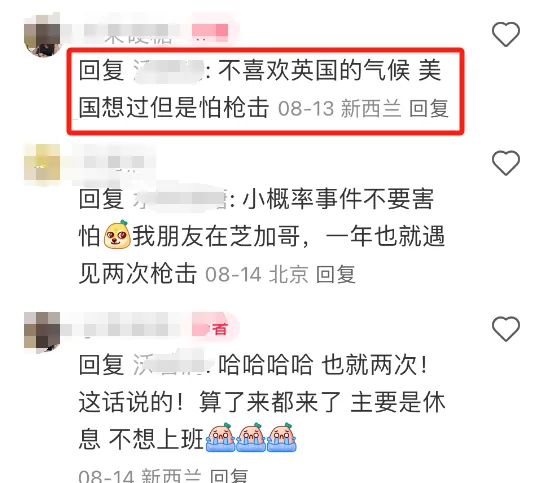The width and height of the screenshot is (544, 483).
Task: Click the second commenter's blurred username
Action: point(108,162)
